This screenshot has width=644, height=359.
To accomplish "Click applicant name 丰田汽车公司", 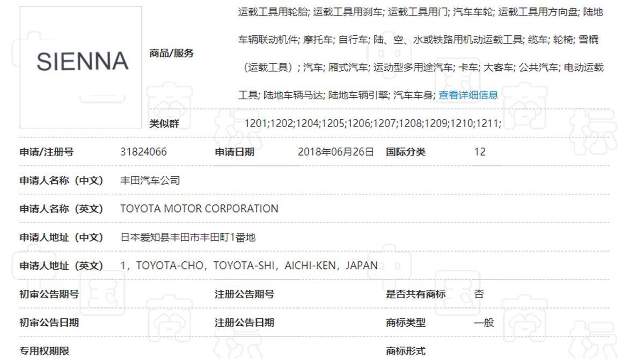I will (150, 180).
